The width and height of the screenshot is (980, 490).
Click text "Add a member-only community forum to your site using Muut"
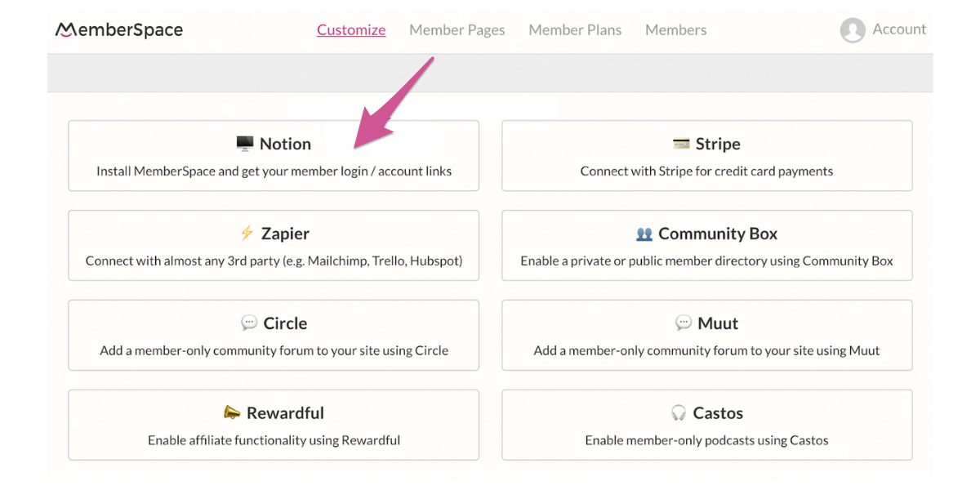pyautogui.click(x=707, y=351)
